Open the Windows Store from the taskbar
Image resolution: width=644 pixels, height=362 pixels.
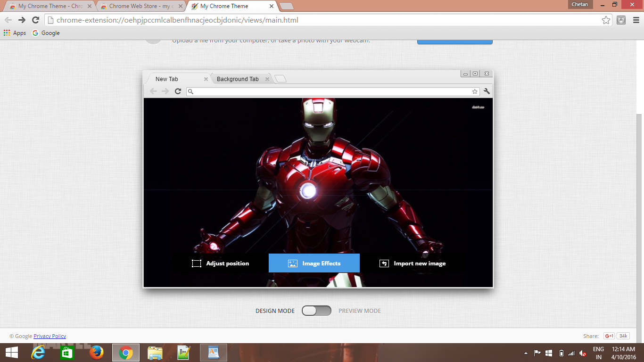click(67, 353)
